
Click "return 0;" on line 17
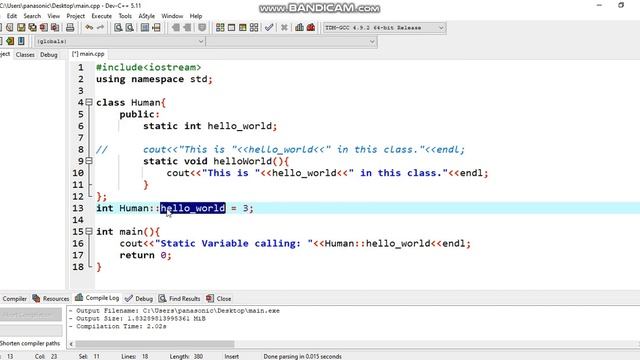(145, 255)
